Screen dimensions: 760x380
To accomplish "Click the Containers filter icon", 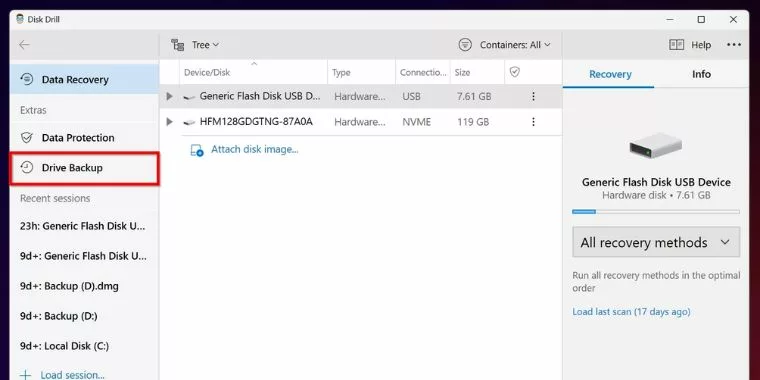I will 465,45.
